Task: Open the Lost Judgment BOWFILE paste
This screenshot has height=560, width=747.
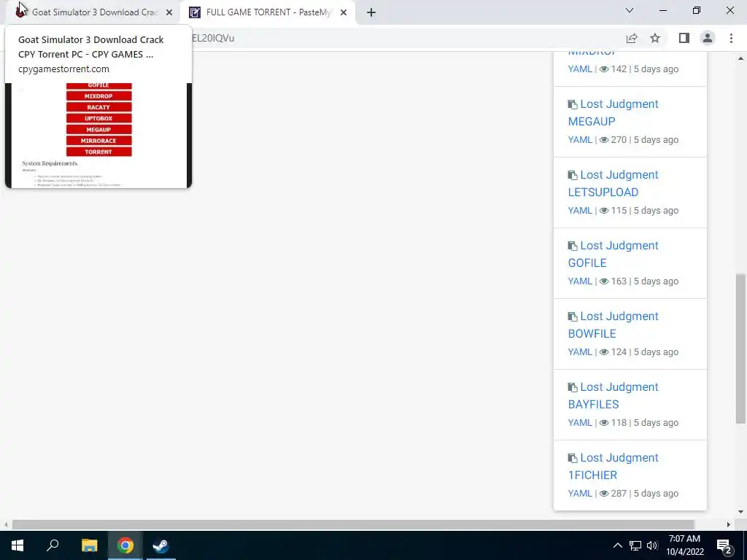Action: click(x=614, y=324)
